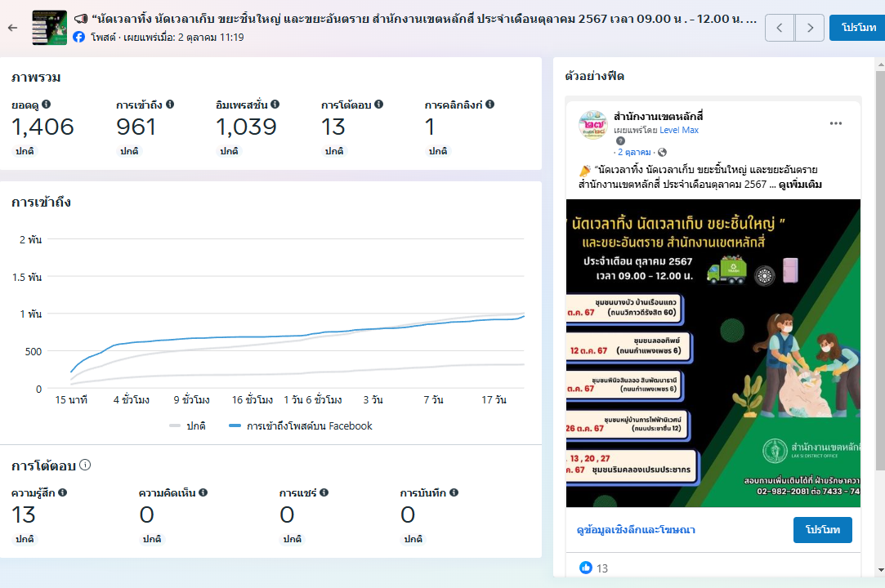This screenshot has width=885, height=588.
Task: Open the Level Max publisher link
Action: click(679, 130)
